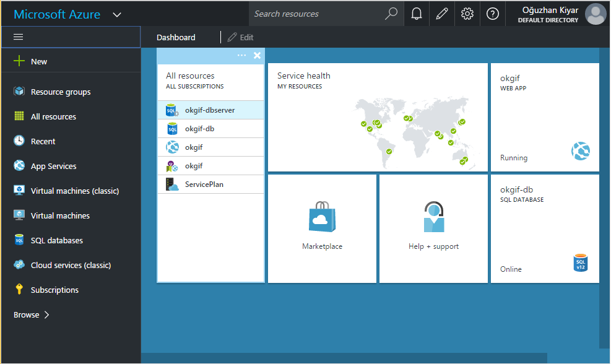Click the okgif web app globe icon in the list
Viewport: 611px width, 364px height.
point(172,147)
